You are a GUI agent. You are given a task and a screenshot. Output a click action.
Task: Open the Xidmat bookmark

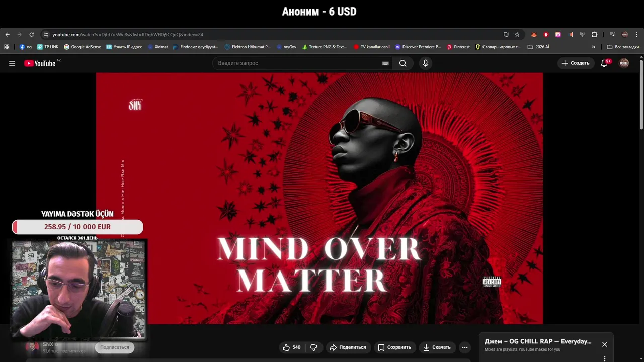(x=158, y=47)
